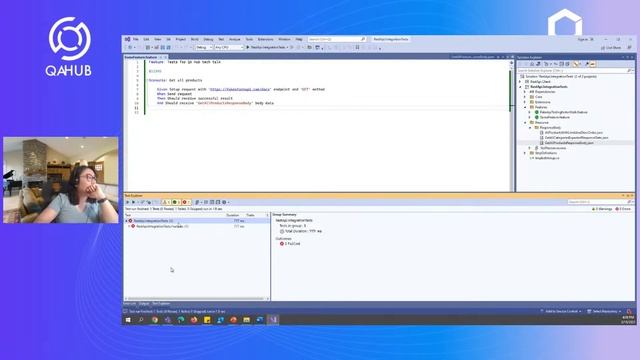Show only failed tests filter
Screen dimensions: 640x360
186,202
